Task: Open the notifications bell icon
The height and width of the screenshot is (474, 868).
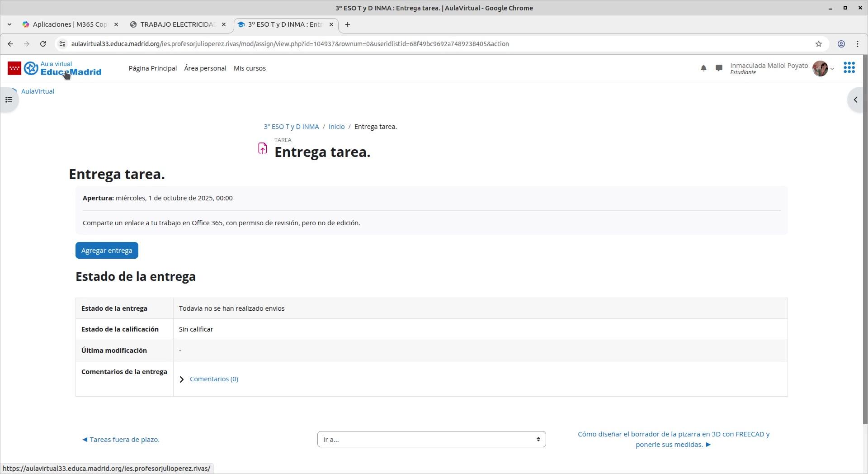Action: pos(703,68)
